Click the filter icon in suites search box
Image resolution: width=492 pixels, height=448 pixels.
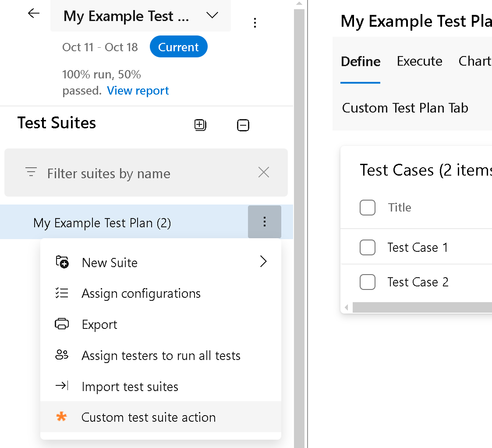[31, 172]
